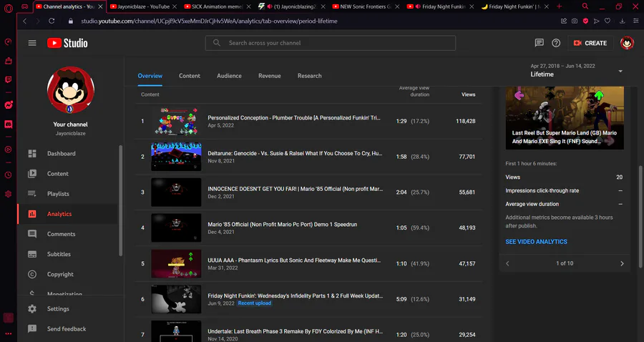This screenshot has height=342, width=644.
Task: Click in Search across your channel field
Action: click(330, 43)
